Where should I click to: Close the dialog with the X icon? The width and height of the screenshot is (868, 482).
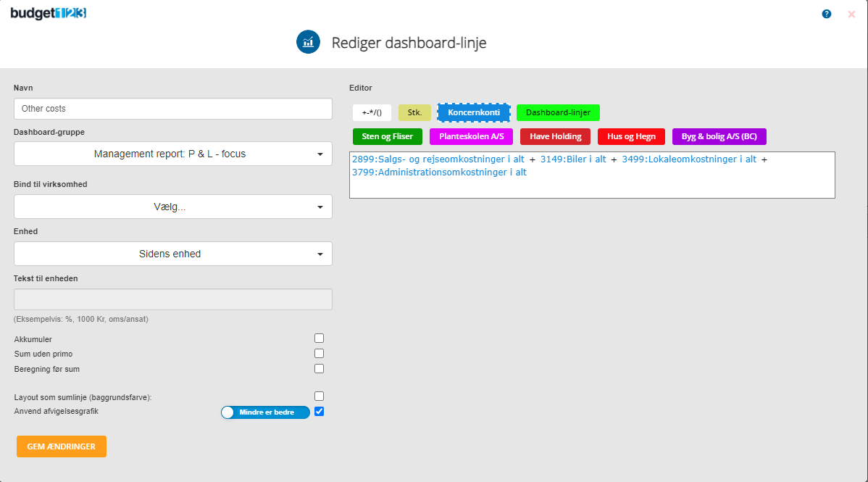[x=851, y=14]
